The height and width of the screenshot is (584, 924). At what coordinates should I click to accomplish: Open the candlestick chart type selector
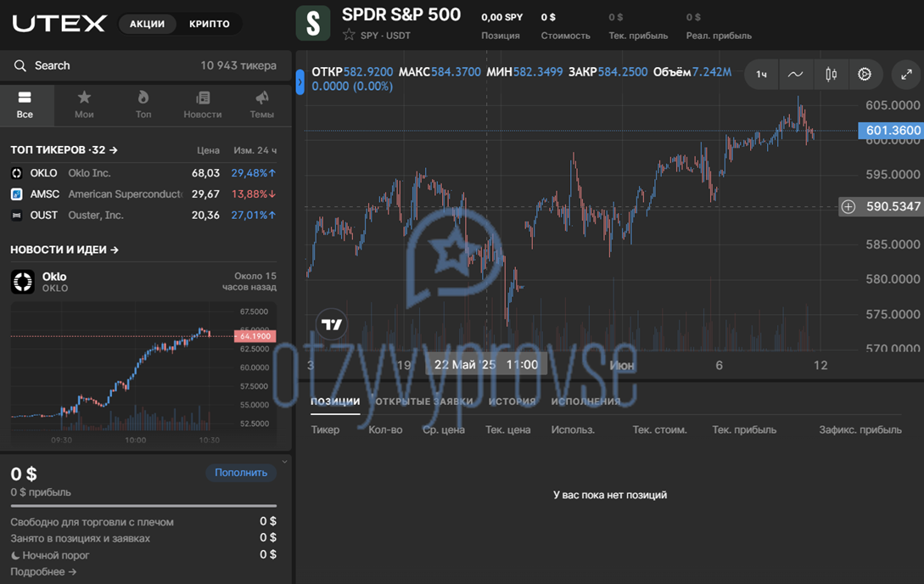click(831, 74)
